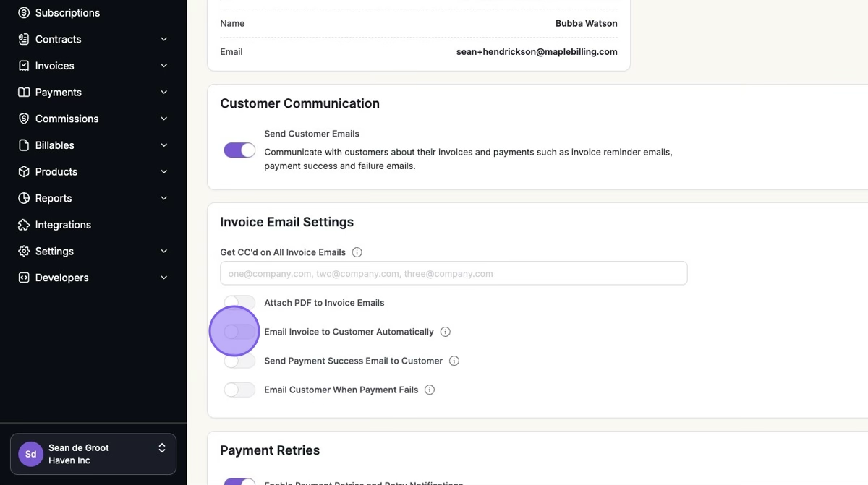Expand the Settings submenu arrow

click(x=164, y=251)
